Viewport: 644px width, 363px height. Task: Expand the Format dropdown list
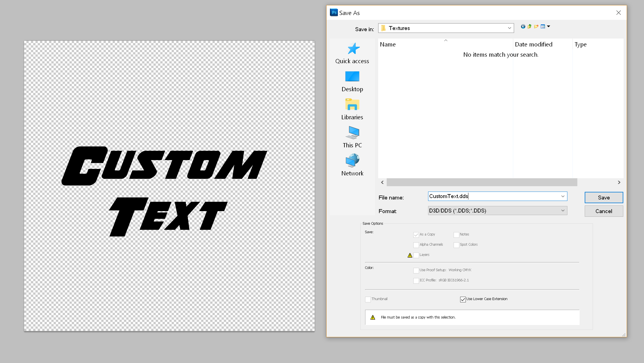point(563,211)
